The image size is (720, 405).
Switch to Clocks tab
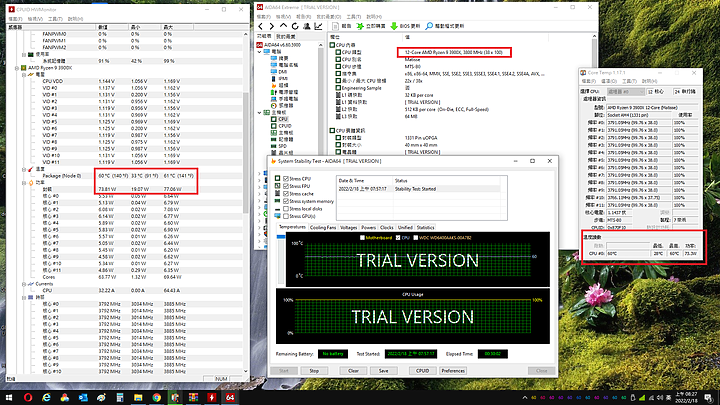387,228
